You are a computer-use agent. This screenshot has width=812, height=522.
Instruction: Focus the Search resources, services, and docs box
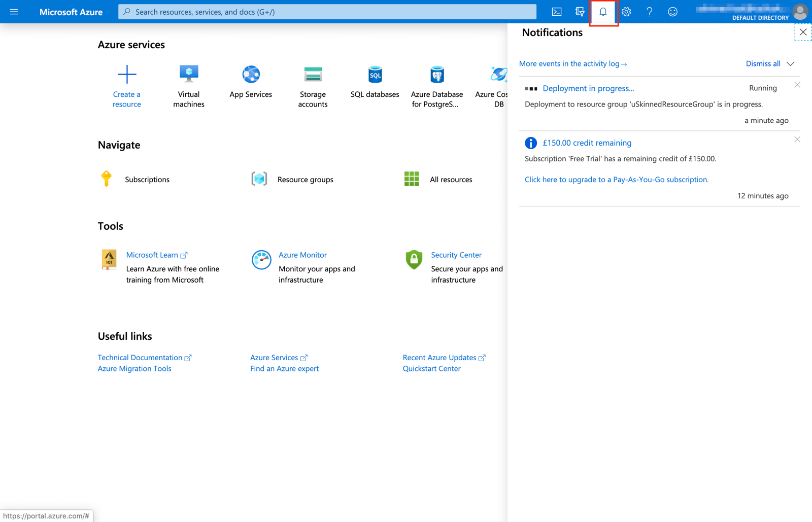coord(327,12)
